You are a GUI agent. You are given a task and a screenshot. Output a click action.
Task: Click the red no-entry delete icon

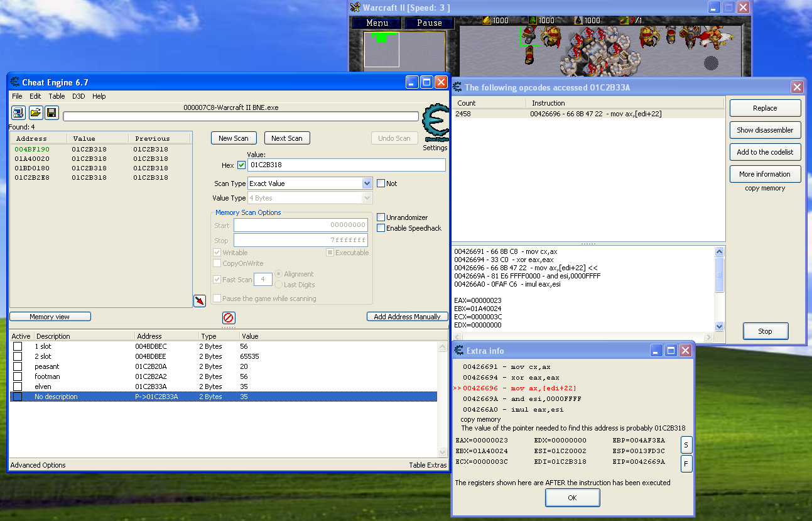click(229, 318)
